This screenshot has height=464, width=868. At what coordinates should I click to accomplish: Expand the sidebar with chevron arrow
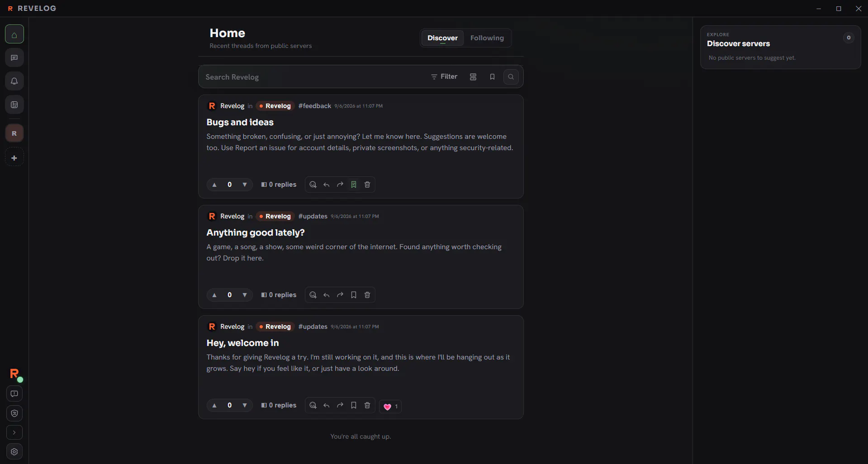[14, 433]
